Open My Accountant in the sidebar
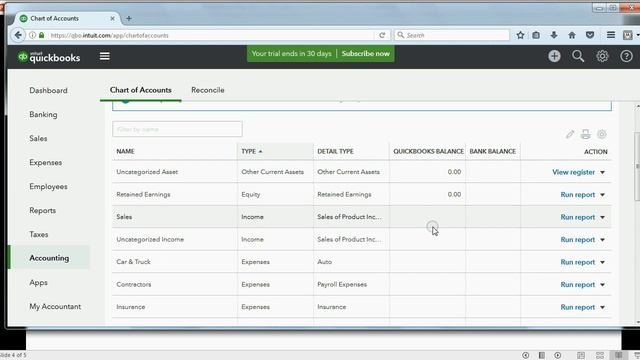 (x=55, y=306)
